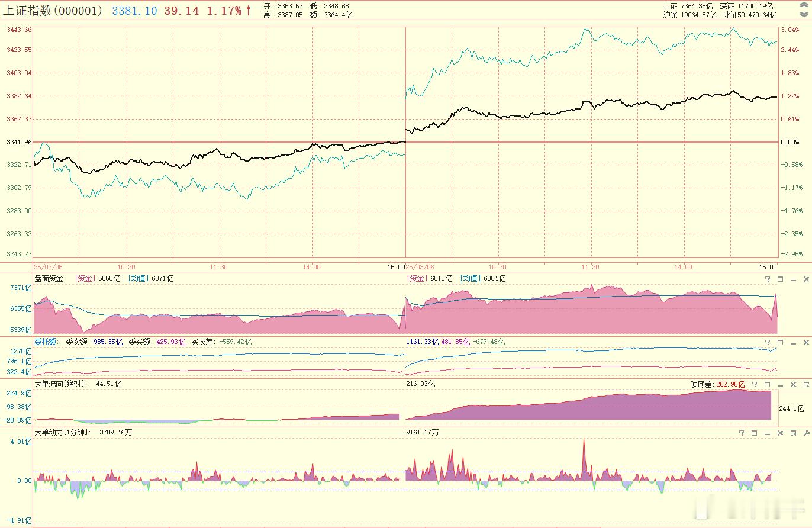Click the 委买额 value 425.93亿
812x528 pixels.
point(170,342)
